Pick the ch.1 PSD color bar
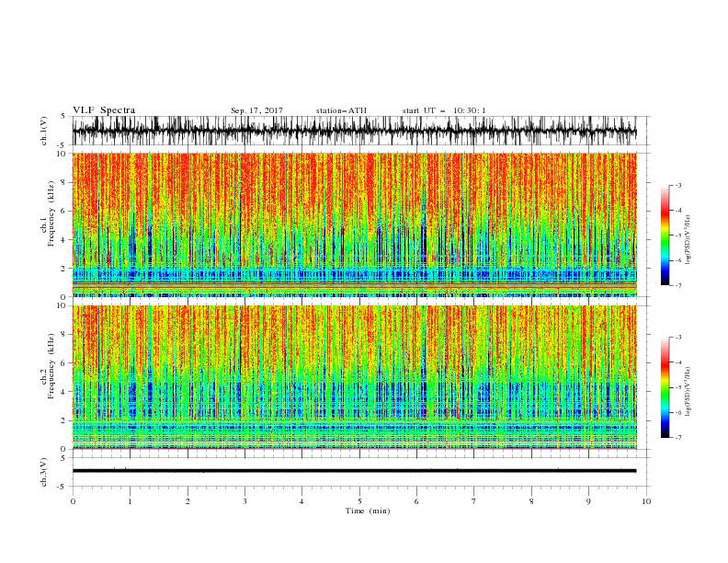Screen dimensions: 728x563 tap(665, 236)
